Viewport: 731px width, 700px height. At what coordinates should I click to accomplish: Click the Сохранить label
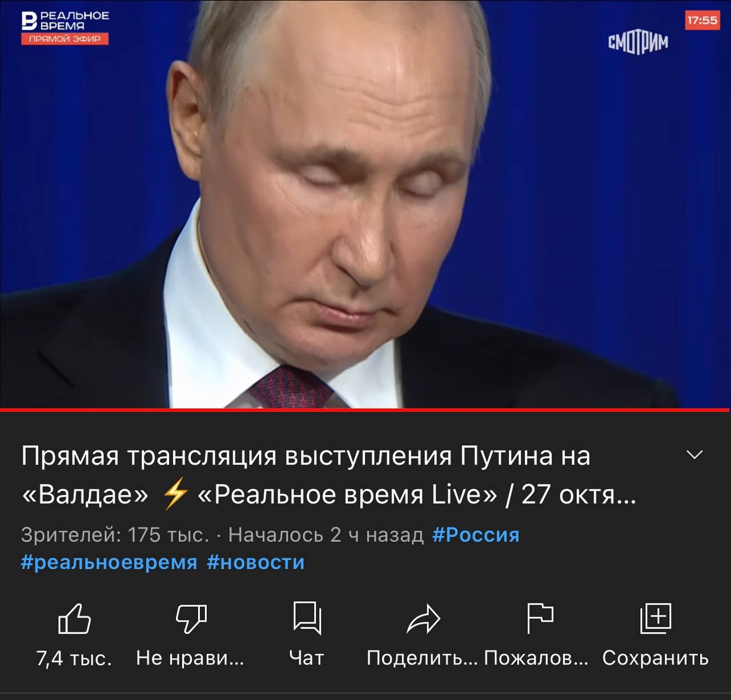[x=656, y=658]
